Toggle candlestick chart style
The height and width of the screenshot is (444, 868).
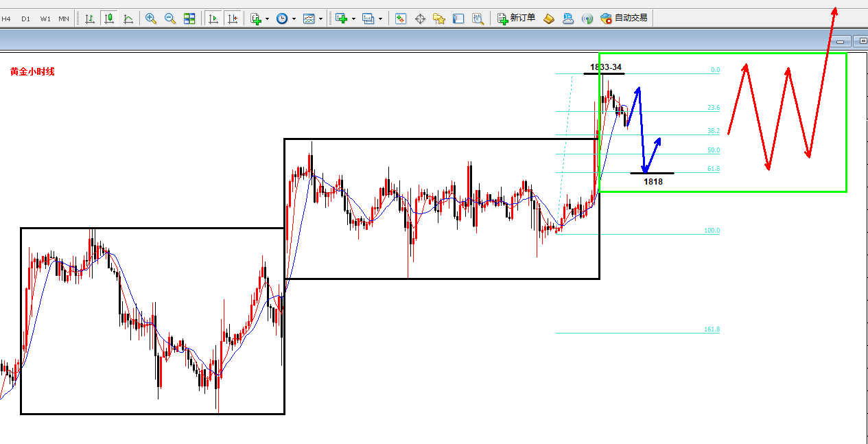[x=108, y=19]
